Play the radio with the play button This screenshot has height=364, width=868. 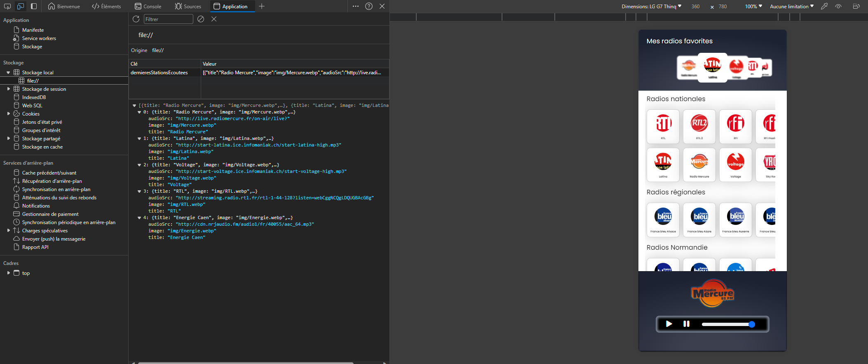669,324
